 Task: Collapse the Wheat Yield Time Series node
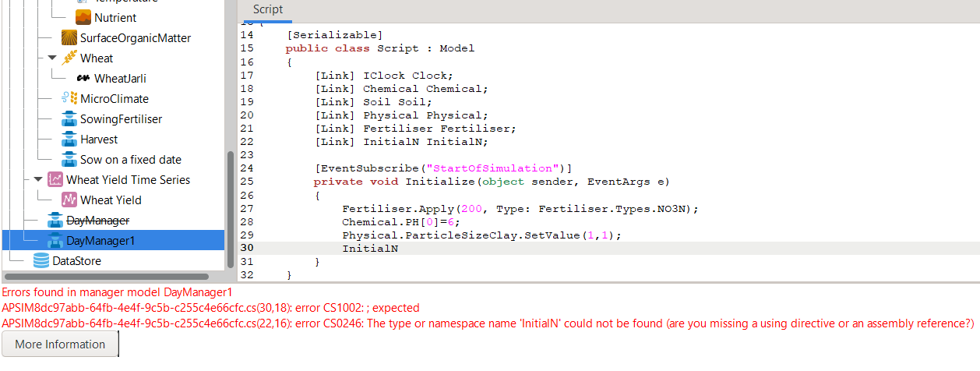(37, 179)
